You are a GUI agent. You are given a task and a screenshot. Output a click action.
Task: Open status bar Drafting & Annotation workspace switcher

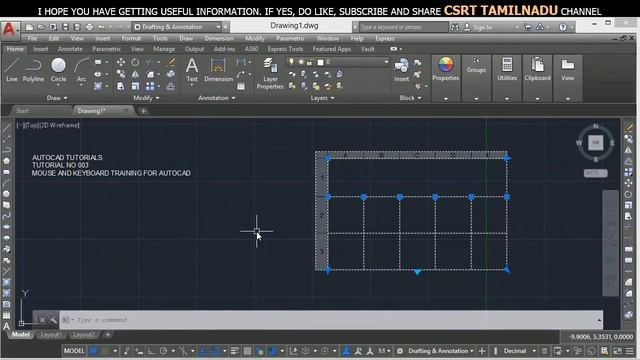pyautogui.click(x=441, y=351)
